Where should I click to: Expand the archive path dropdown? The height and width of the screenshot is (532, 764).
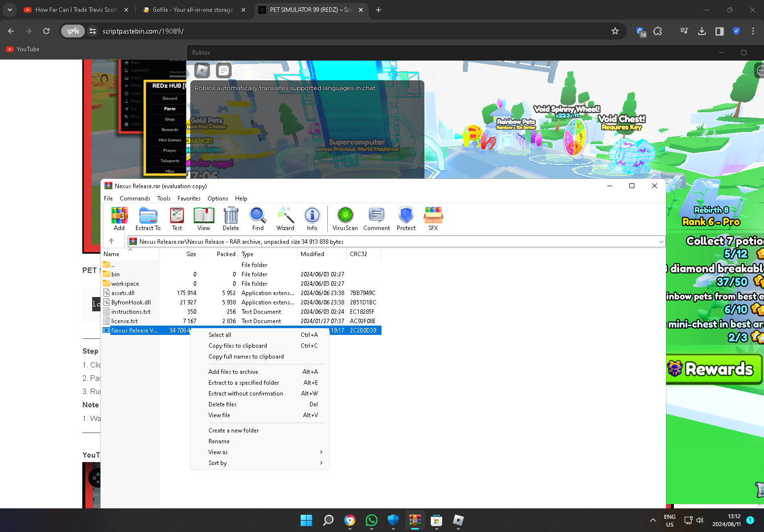661,242
